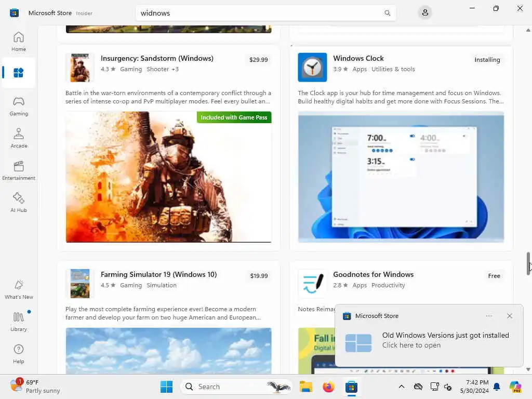
Task: Open the AI Hub section
Action: click(19, 203)
